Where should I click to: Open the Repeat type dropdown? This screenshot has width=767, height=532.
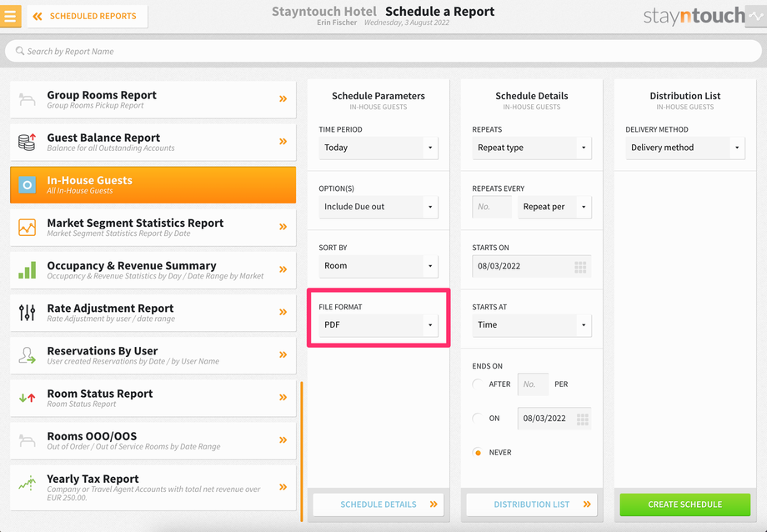[532, 148]
